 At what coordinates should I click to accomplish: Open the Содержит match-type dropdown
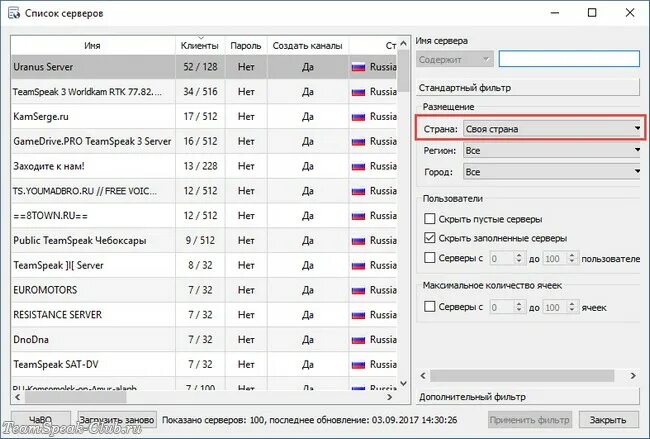pyautogui.click(x=454, y=60)
